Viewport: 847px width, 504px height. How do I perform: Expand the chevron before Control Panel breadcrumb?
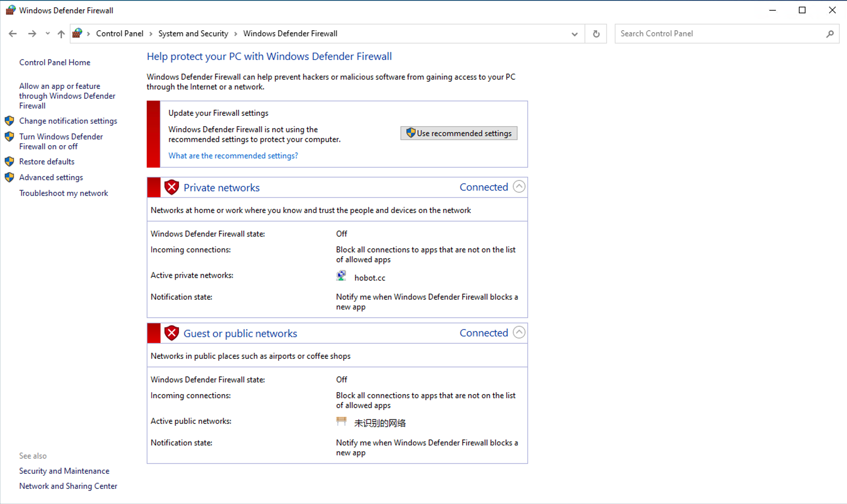88,34
